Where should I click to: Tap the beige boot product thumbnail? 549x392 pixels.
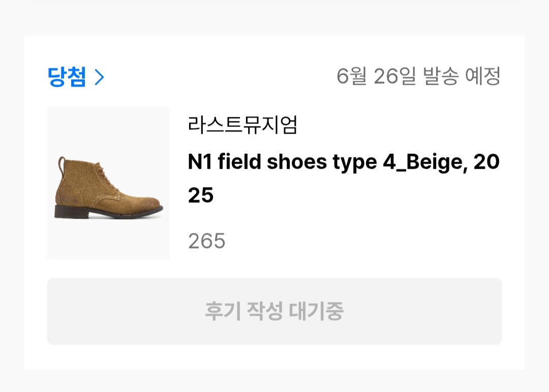tap(108, 183)
